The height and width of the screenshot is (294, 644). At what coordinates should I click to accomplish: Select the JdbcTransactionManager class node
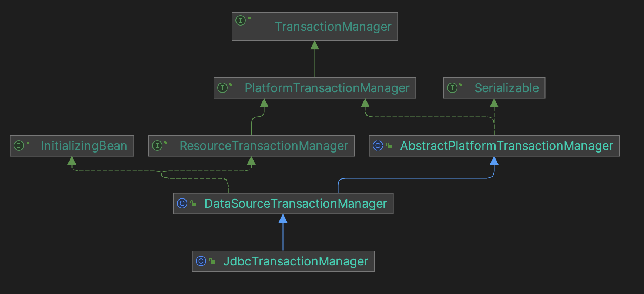[x=295, y=261]
